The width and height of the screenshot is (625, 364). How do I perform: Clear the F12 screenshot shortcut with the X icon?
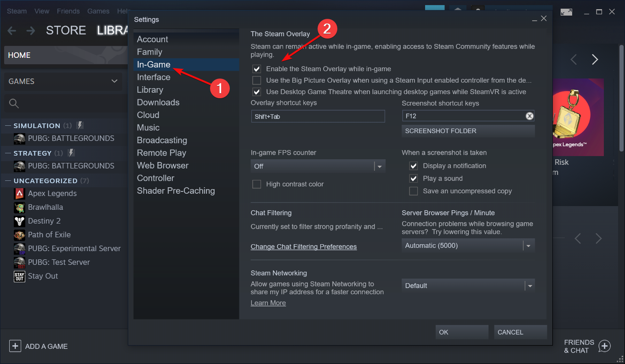pyautogui.click(x=529, y=116)
